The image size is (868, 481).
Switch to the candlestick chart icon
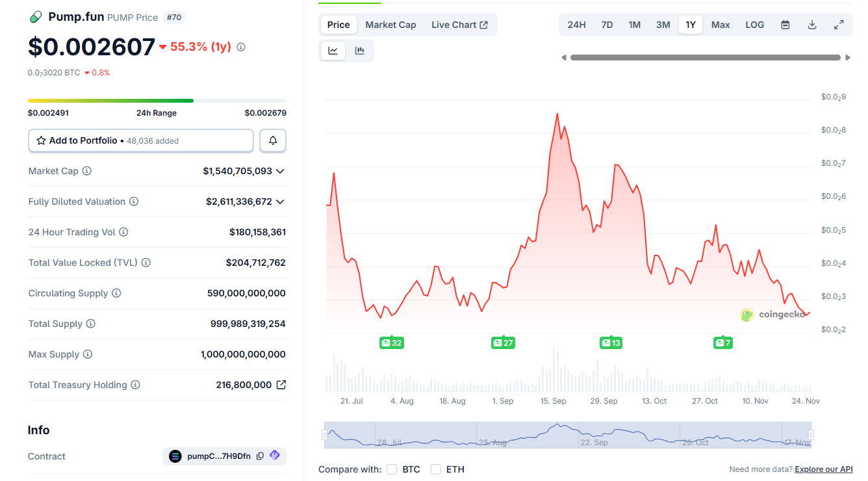click(x=360, y=50)
